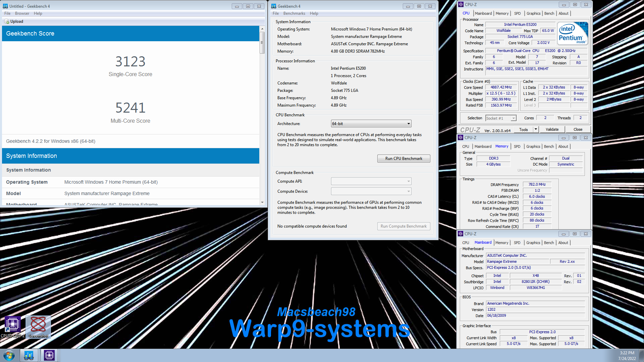Open the Screenshot desktop shortcut
644x362 pixels.
coord(38,327)
